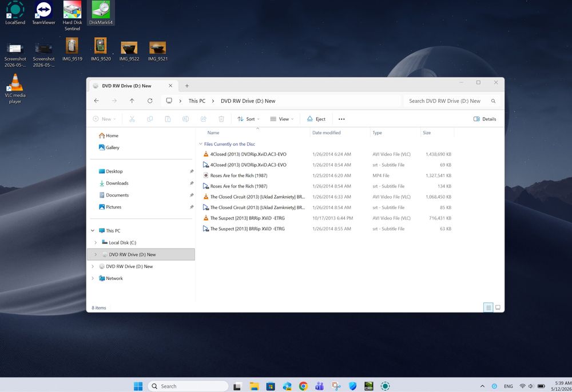Open See more ellipsis menu

(341, 119)
